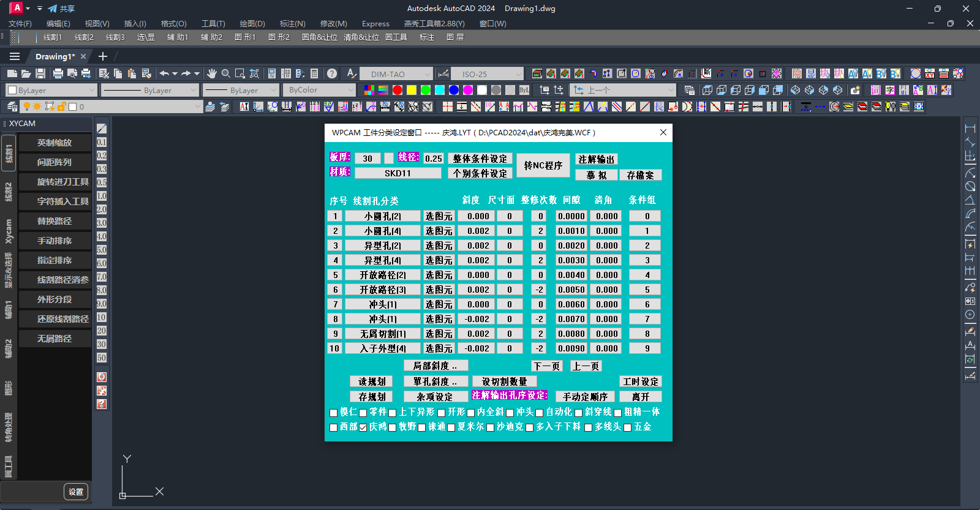The image size is (980, 510).
Task: Click the Match Properties brush icon
Action: [146, 73]
